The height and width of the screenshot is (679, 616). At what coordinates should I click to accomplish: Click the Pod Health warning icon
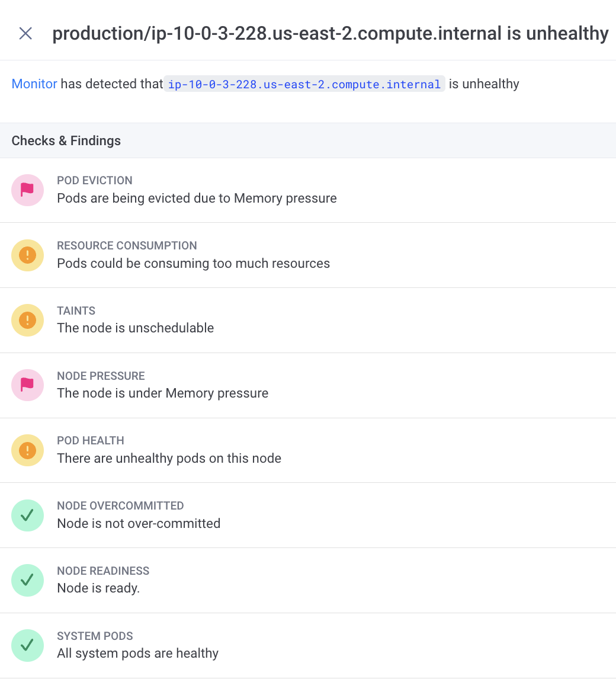pos(27,450)
